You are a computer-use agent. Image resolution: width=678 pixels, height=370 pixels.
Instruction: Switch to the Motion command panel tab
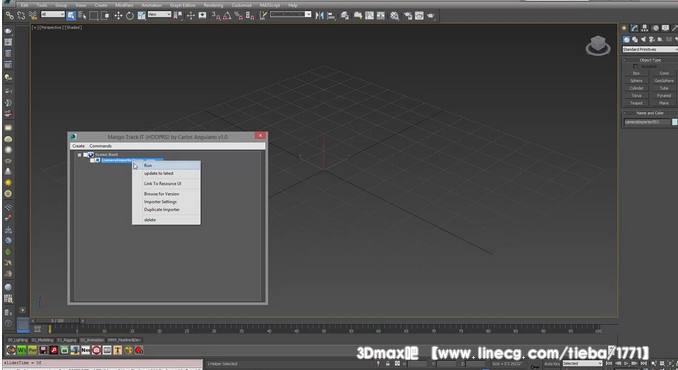(x=655, y=28)
